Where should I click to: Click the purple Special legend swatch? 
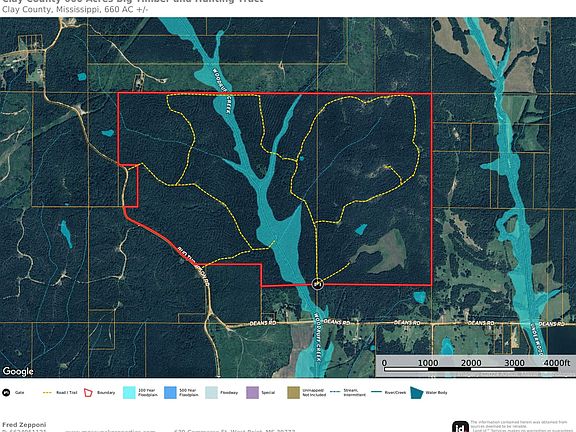(252, 392)
